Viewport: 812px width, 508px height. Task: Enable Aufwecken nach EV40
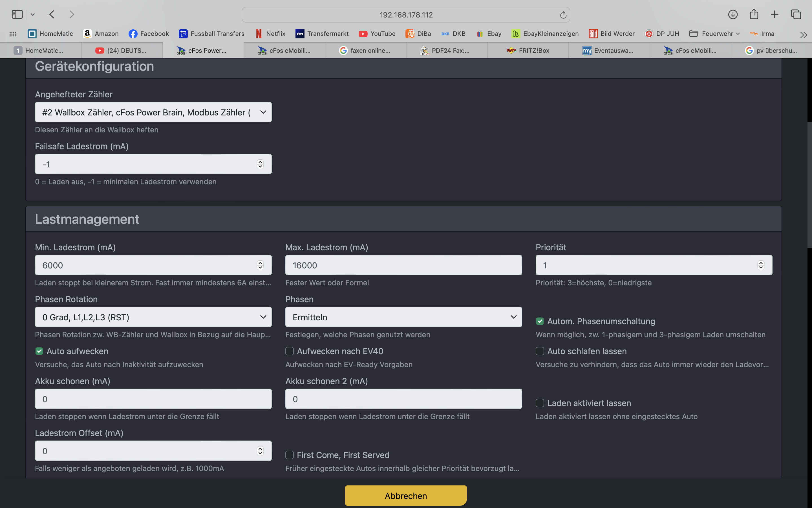point(290,351)
